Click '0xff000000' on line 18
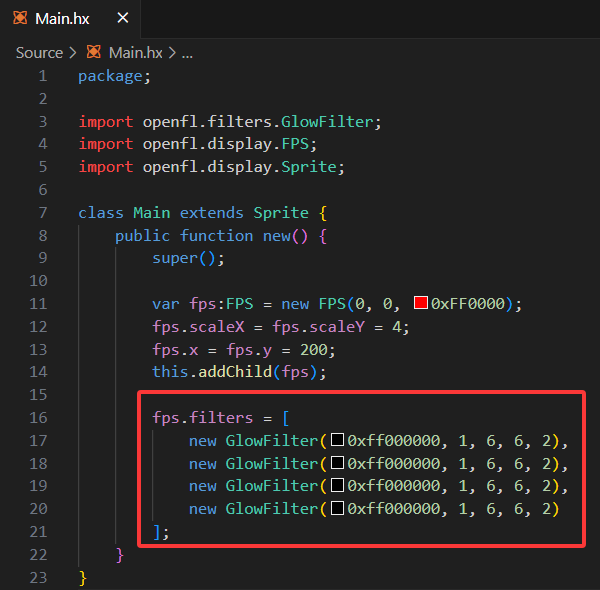 click(x=394, y=463)
